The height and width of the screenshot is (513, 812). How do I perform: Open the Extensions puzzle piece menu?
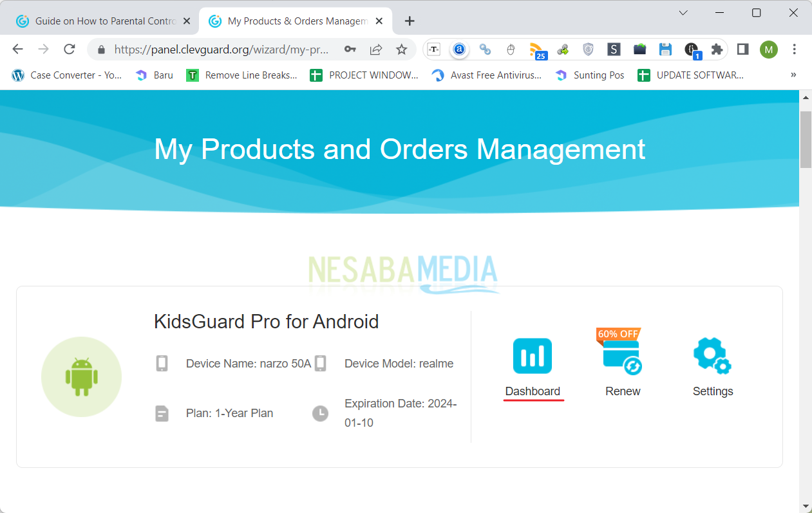point(717,50)
